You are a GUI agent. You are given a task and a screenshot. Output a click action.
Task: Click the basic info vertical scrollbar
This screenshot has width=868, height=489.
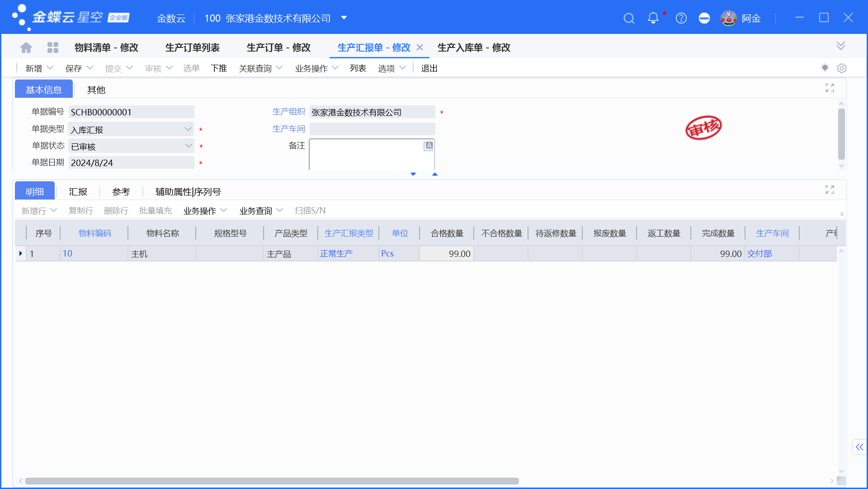coord(841,134)
